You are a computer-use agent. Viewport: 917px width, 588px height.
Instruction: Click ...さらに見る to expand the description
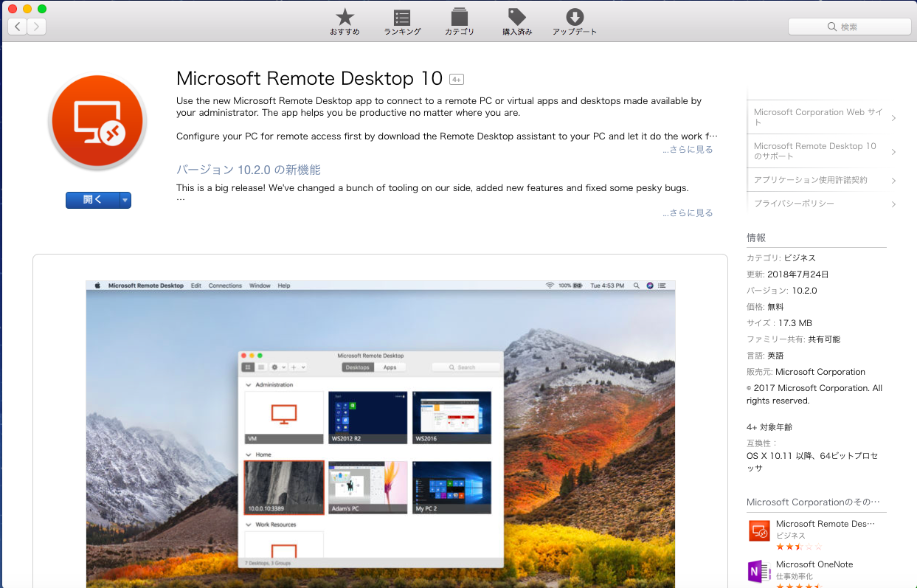[688, 149]
